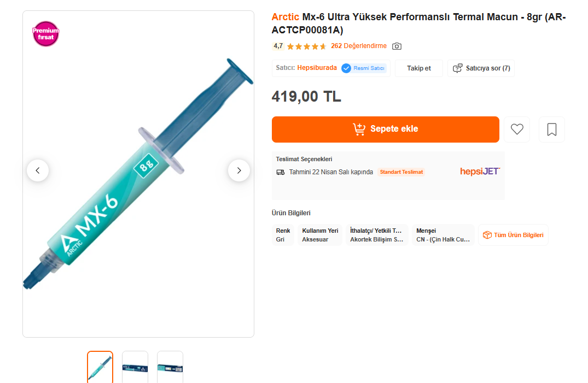
Task: Click the Premium fırsat badge
Action: [x=45, y=34]
